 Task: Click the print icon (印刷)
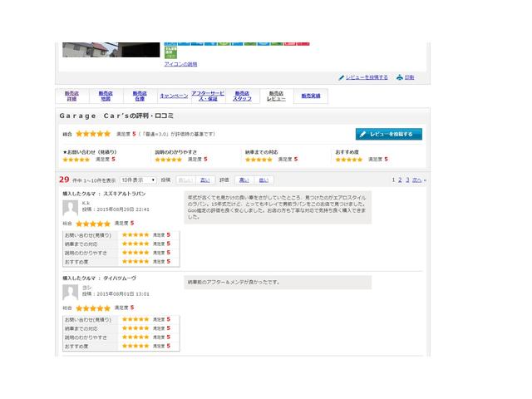[x=400, y=77]
